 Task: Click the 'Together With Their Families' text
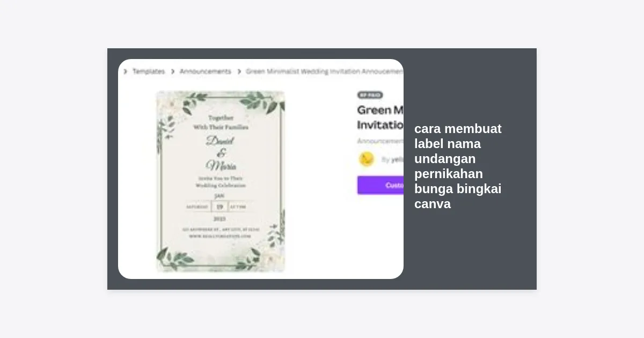(x=221, y=122)
